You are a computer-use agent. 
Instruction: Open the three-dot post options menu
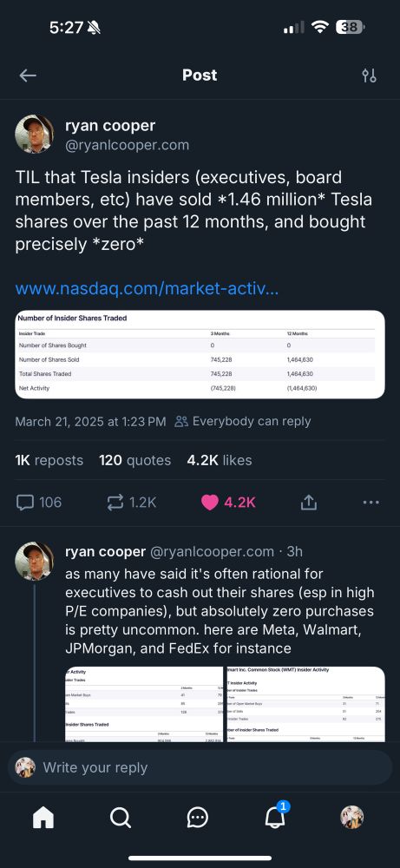pyautogui.click(x=370, y=503)
